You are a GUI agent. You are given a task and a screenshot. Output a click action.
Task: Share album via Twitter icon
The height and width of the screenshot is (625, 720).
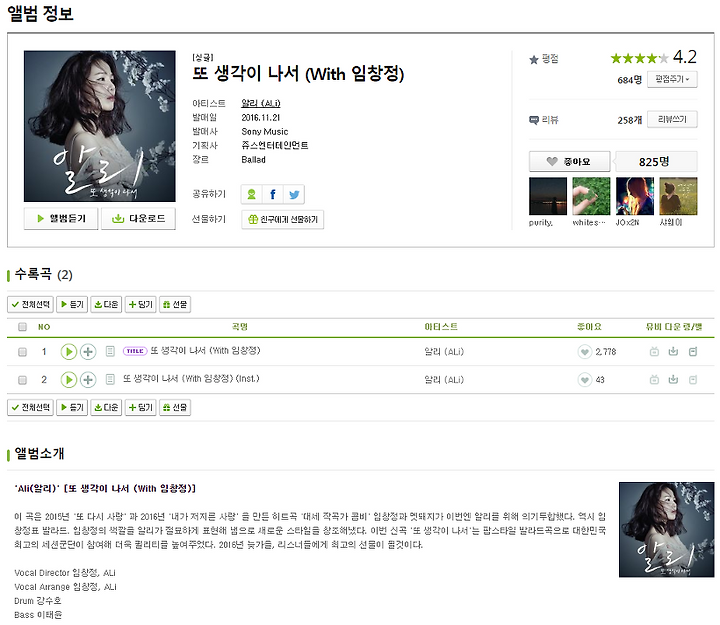pyautogui.click(x=294, y=194)
